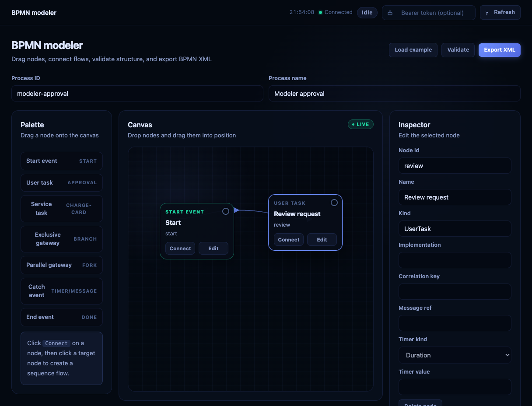Click the Refresh icon in header

point(487,13)
